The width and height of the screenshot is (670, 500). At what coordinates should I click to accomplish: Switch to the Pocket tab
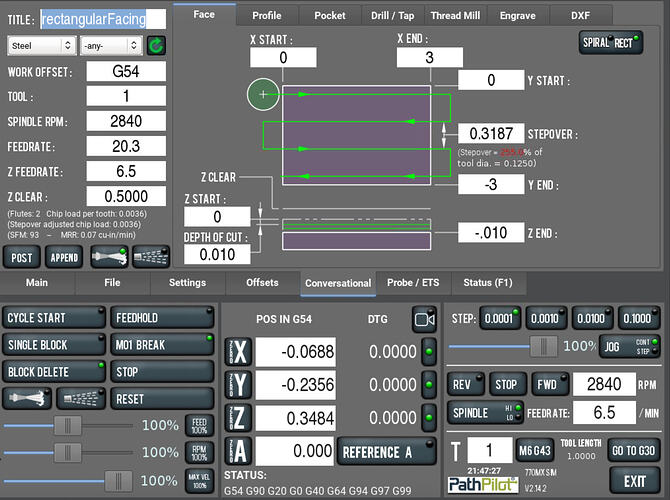(330, 15)
